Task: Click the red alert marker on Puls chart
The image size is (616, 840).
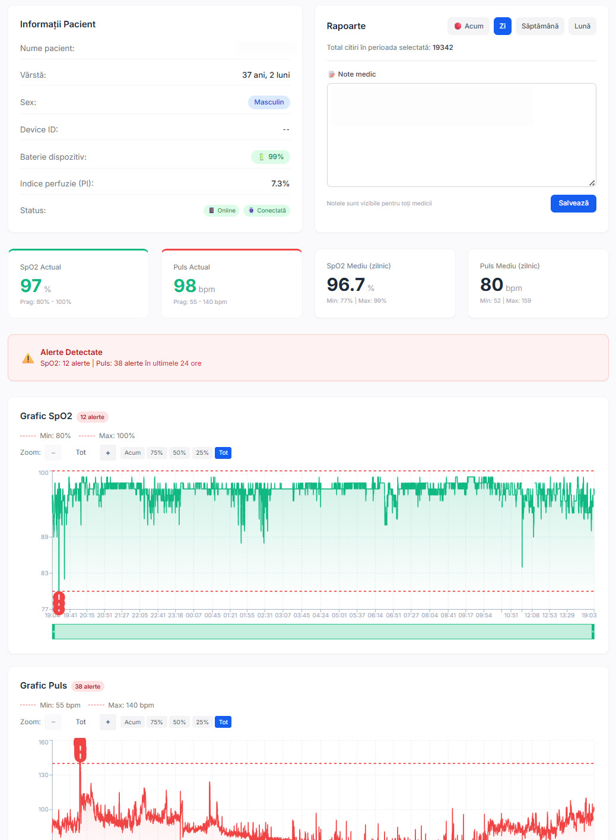Action: point(80,749)
